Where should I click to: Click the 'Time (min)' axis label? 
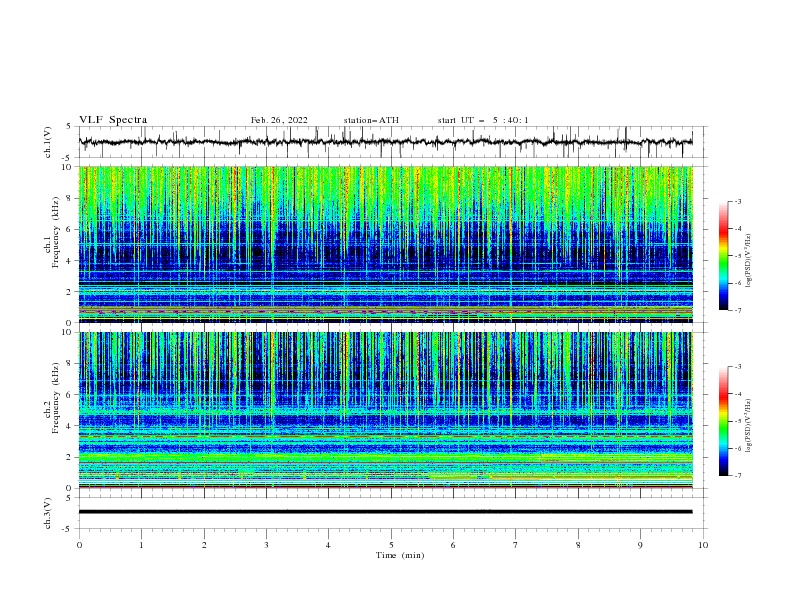coord(400,555)
